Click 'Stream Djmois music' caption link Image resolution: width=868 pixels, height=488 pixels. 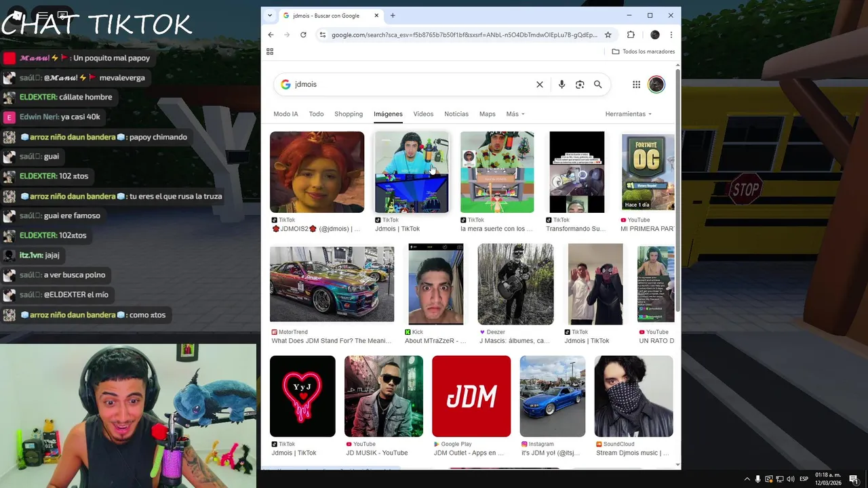[633, 453]
